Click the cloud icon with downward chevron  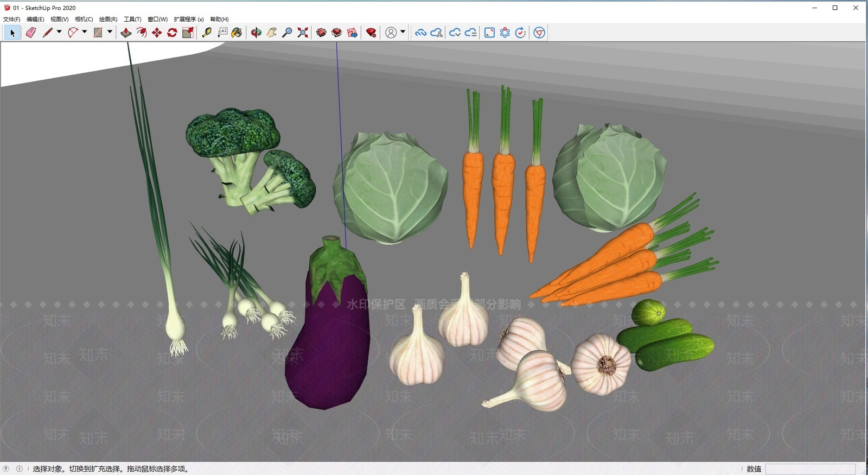pyautogui.click(x=455, y=33)
